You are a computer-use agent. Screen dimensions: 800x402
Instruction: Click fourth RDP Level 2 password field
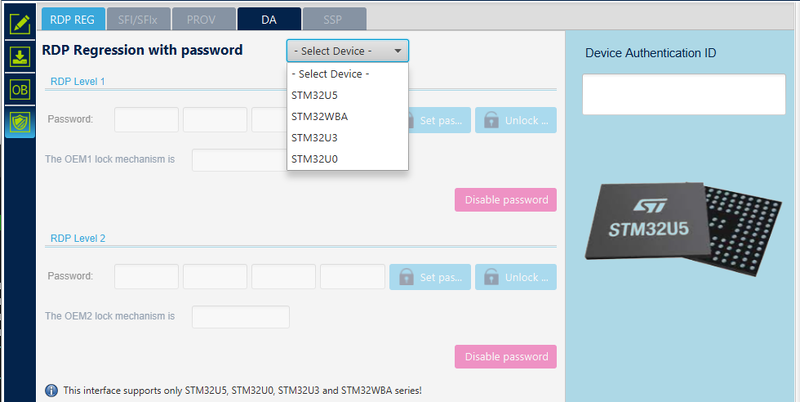pyautogui.click(x=353, y=277)
